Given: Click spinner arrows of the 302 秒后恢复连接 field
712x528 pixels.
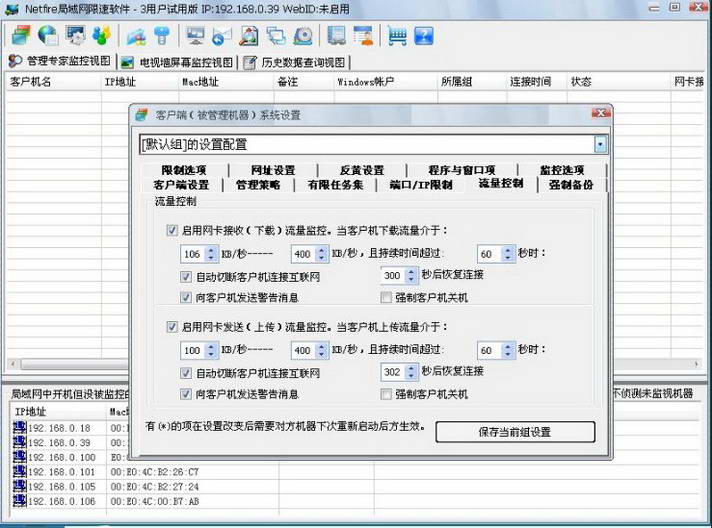Looking at the screenshot, I should 411,372.
